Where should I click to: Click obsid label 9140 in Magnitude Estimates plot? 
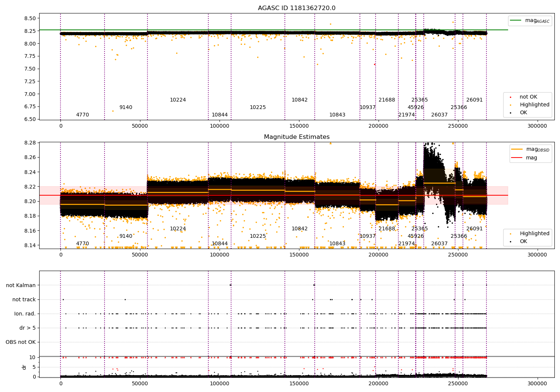click(126, 236)
